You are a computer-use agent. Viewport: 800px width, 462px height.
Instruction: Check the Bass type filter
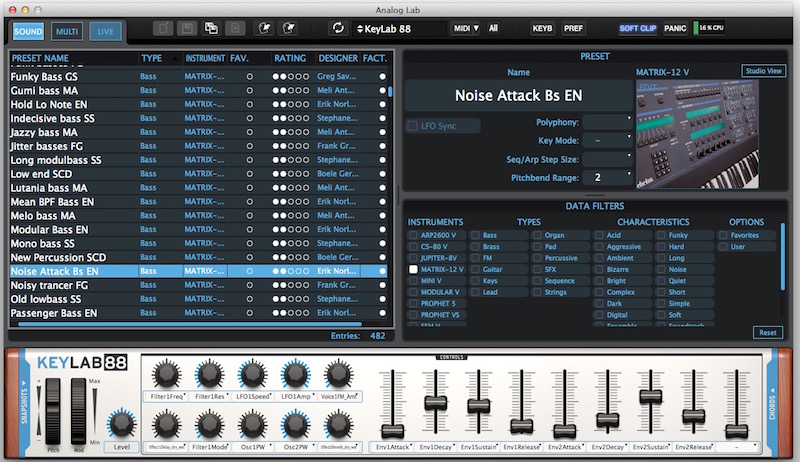point(476,235)
